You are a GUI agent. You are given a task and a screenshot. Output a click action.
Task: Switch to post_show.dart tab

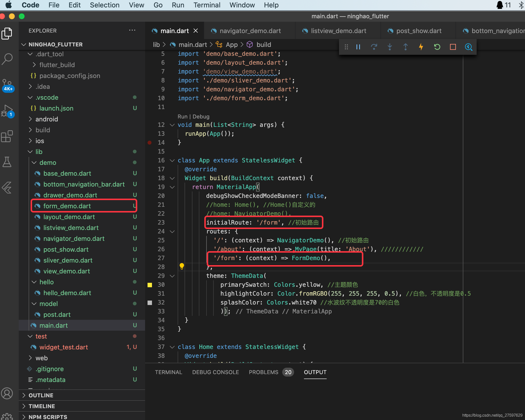coord(418,31)
